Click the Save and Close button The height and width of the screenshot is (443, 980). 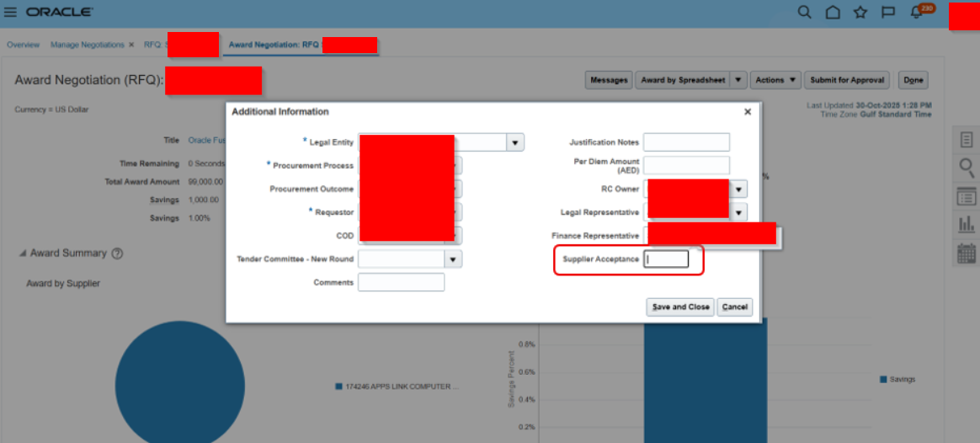(680, 307)
